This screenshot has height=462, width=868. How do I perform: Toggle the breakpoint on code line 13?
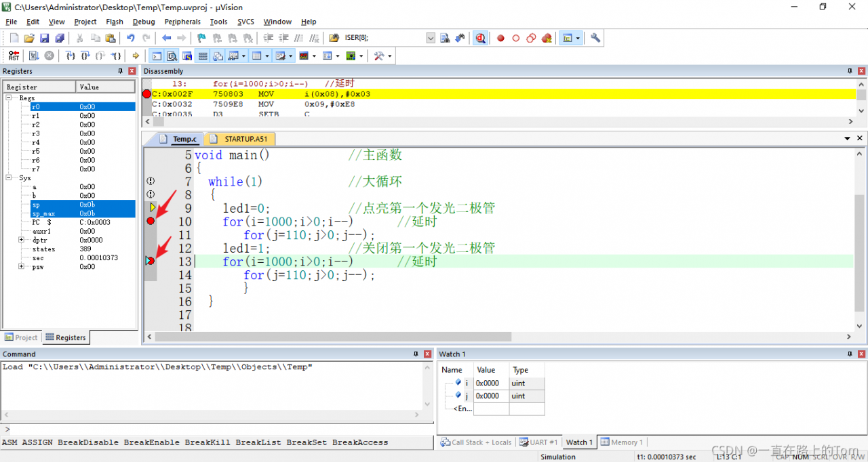tap(151, 261)
